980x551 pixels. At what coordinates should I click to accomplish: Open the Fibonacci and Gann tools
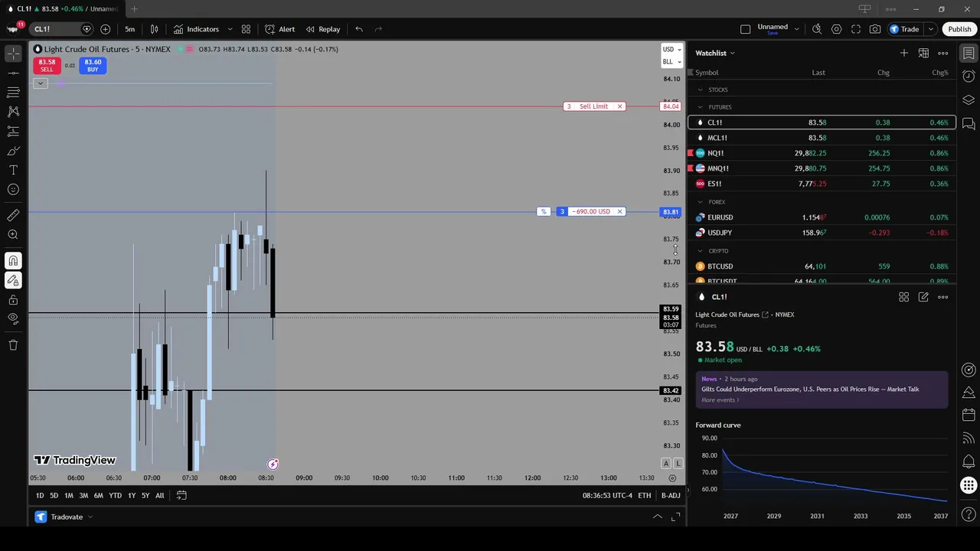coord(13,92)
